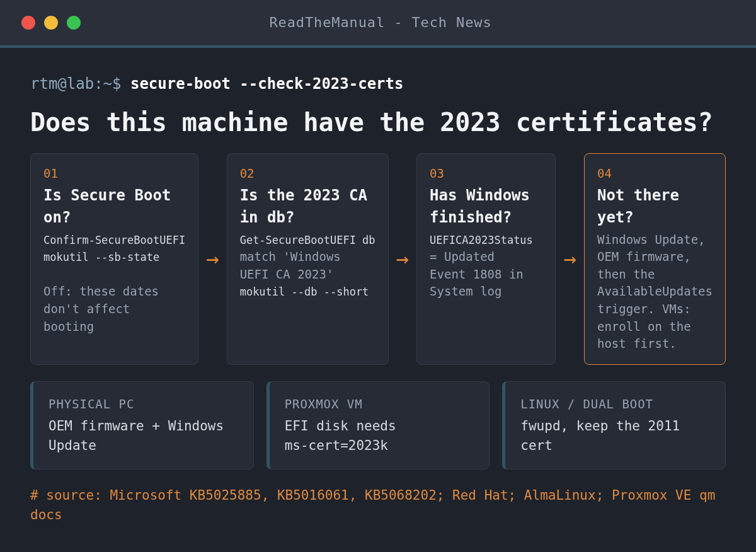Click the Confirm-SecureBootUEFI command
This screenshot has width=756, height=552.
[114, 240]
